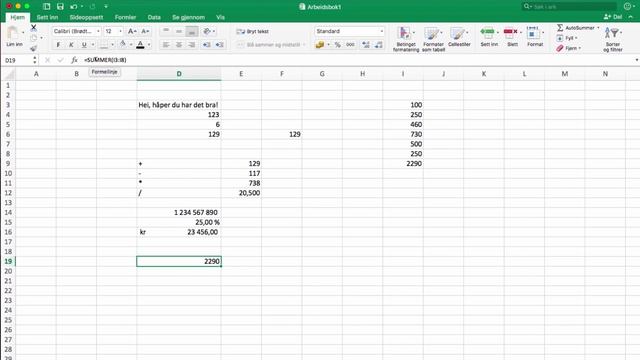Click the Undo arrow icon
Screen dimensions: 640x360
74,7
